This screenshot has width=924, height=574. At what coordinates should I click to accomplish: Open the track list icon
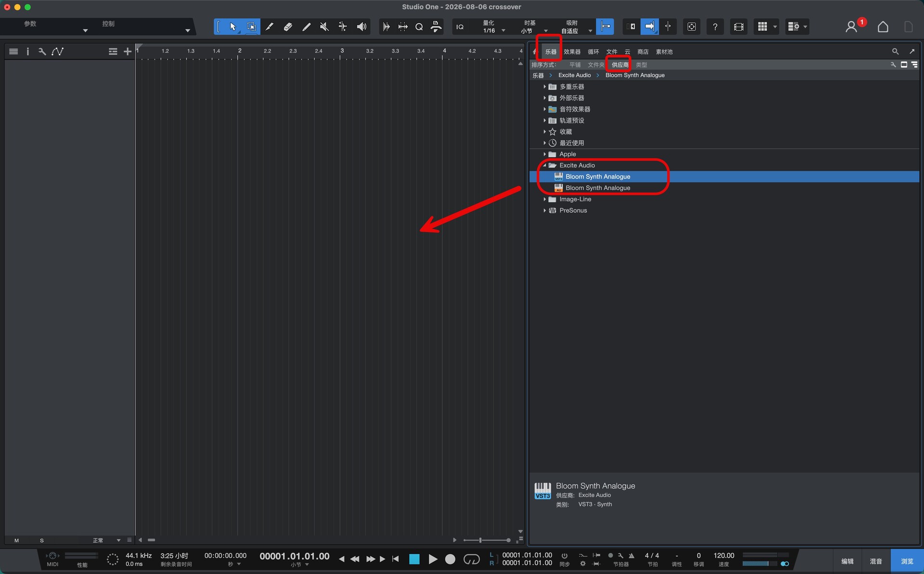13,52
